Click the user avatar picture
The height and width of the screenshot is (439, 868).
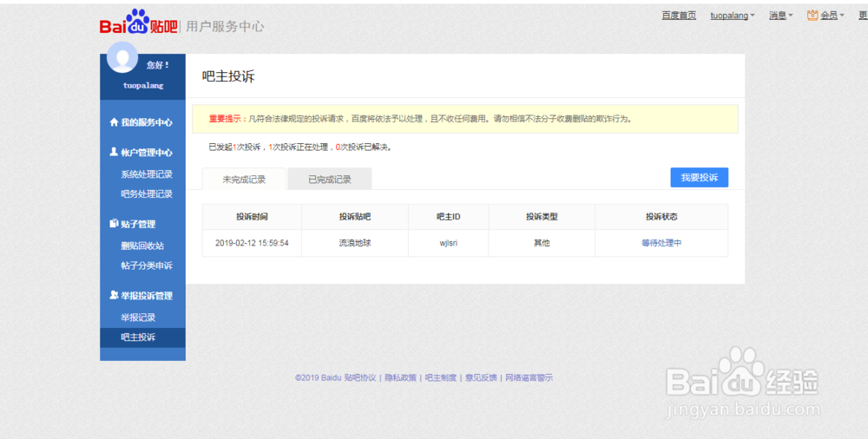(x=122, y=57)
